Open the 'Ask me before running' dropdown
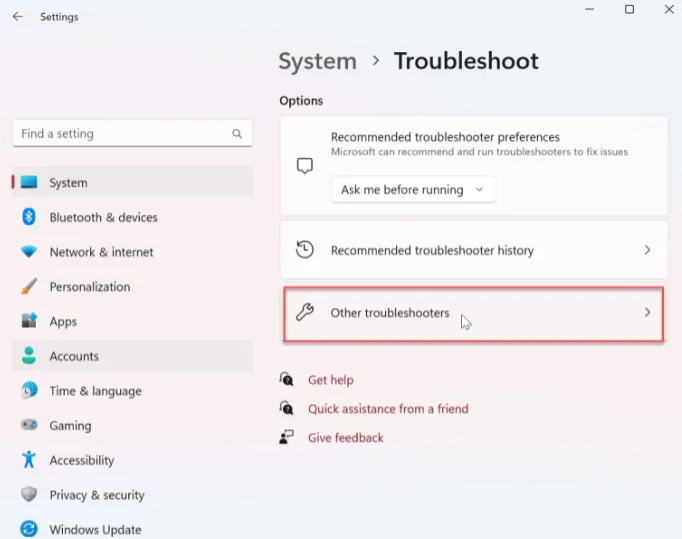This screenshot has height=539, width=682. point(413,190)
